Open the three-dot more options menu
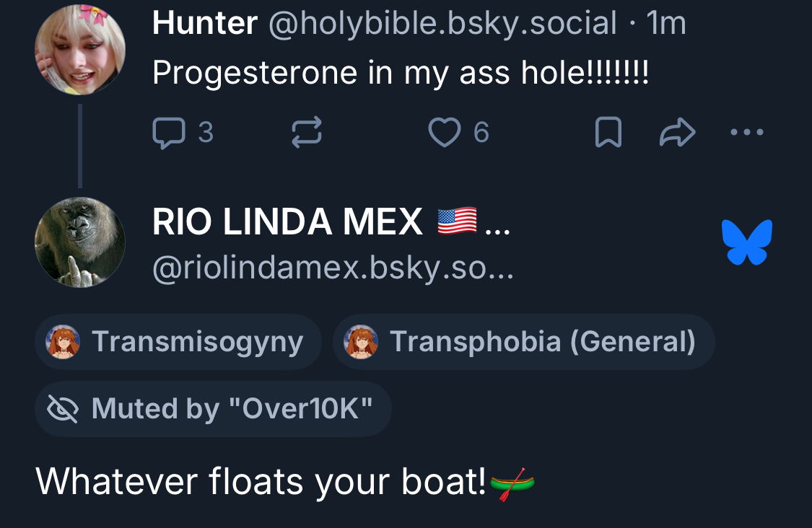 pyautogui.click(x=746, y=133)
